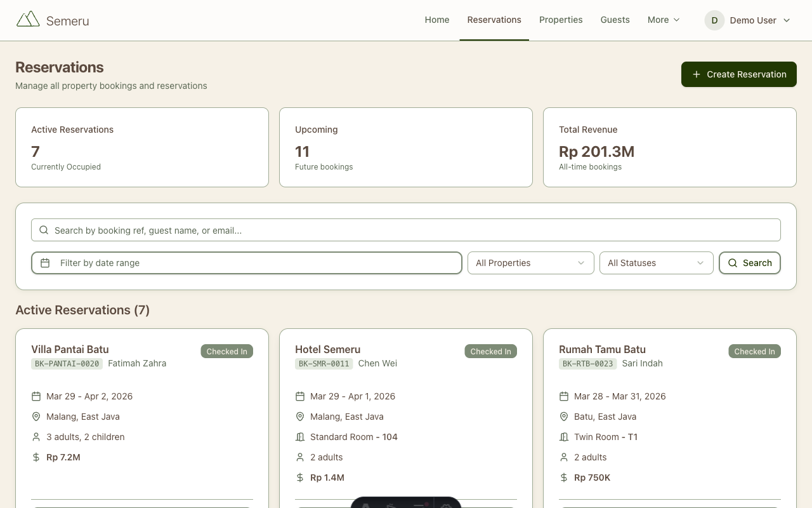Click the Active Reservations summary card
812x508 pixels.
click(x=142, y=147)
